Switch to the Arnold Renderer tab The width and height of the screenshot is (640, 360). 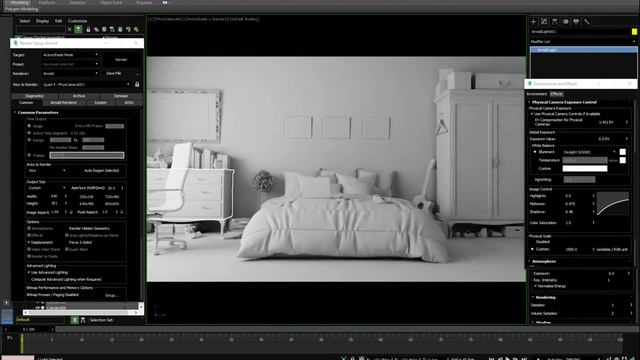pos(64,102)
